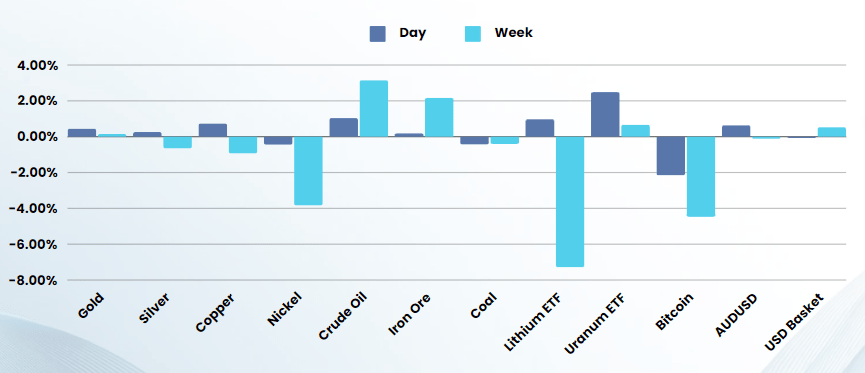Select the Bitcoin weekly bar

(701, 177)
